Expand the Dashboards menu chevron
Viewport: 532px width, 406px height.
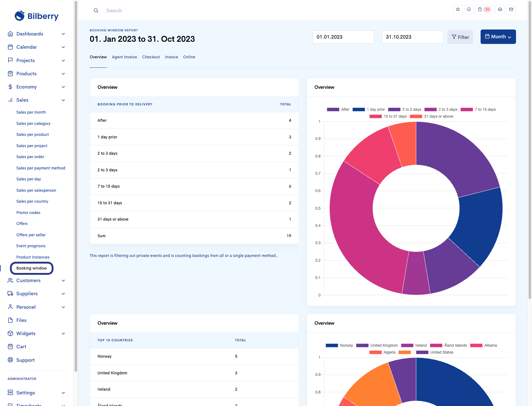click(x=63, y=34)
